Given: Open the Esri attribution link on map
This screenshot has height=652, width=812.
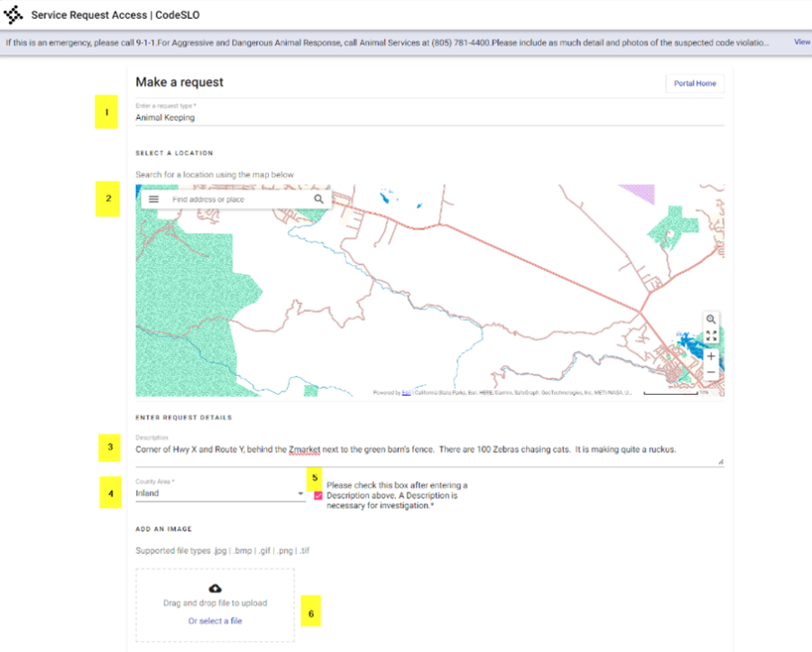Looking at the screenshot, I should click(406, 393).
